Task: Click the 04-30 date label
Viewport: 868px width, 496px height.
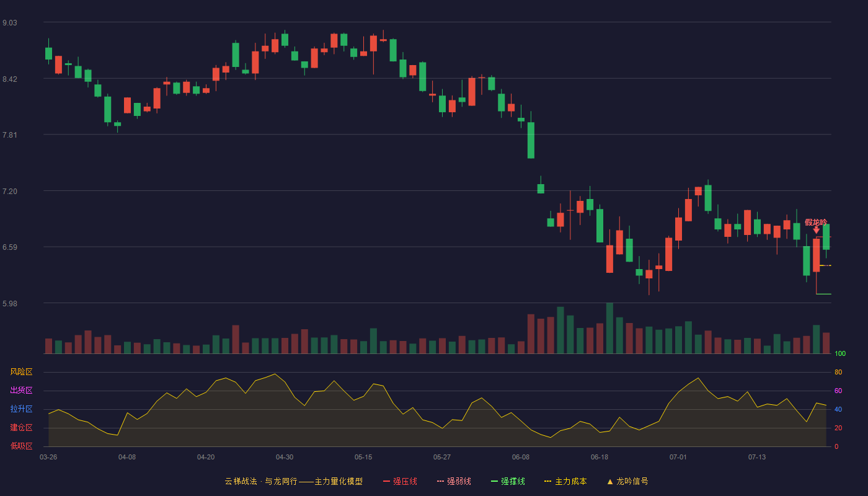Action: coord(285,457)
